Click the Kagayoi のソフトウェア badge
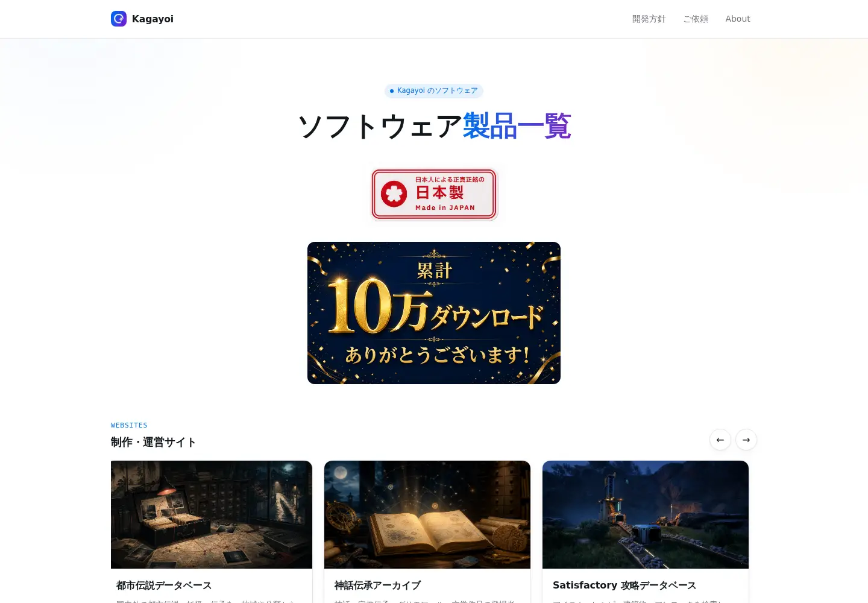 (x=434, y=90)
